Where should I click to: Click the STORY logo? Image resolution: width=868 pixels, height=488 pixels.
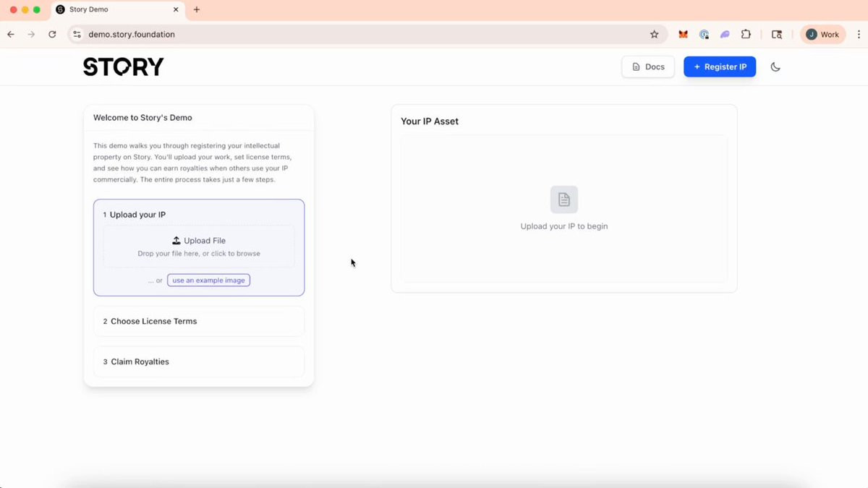coord(124,67)
